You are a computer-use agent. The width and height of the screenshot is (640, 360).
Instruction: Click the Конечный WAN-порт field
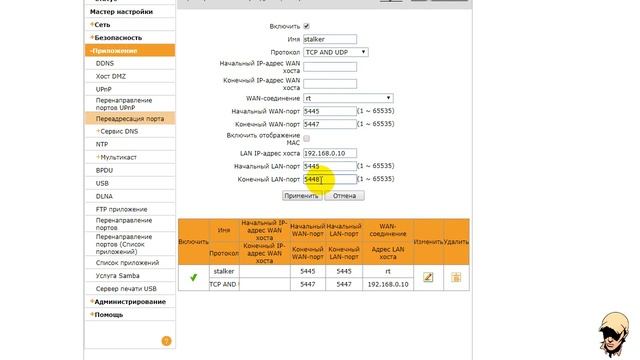[x=330, y=124]
